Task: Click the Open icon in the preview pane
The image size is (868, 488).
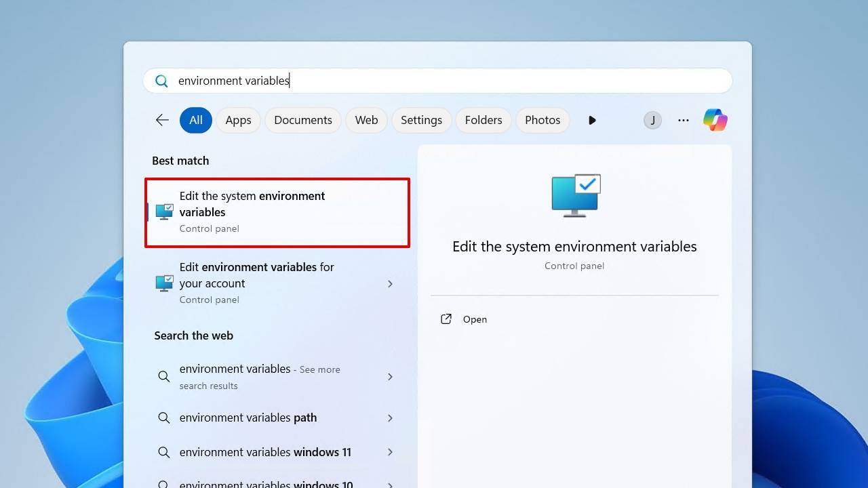Action: coord(446,319)
